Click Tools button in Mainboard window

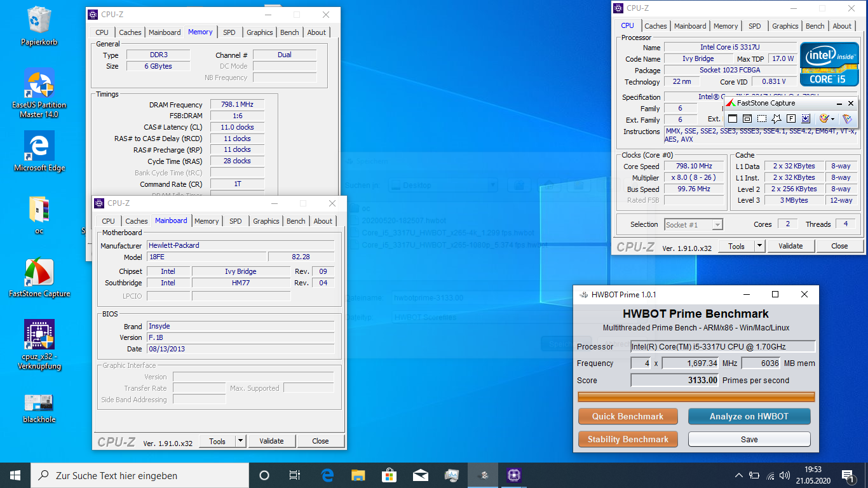(x=217, y=441)
